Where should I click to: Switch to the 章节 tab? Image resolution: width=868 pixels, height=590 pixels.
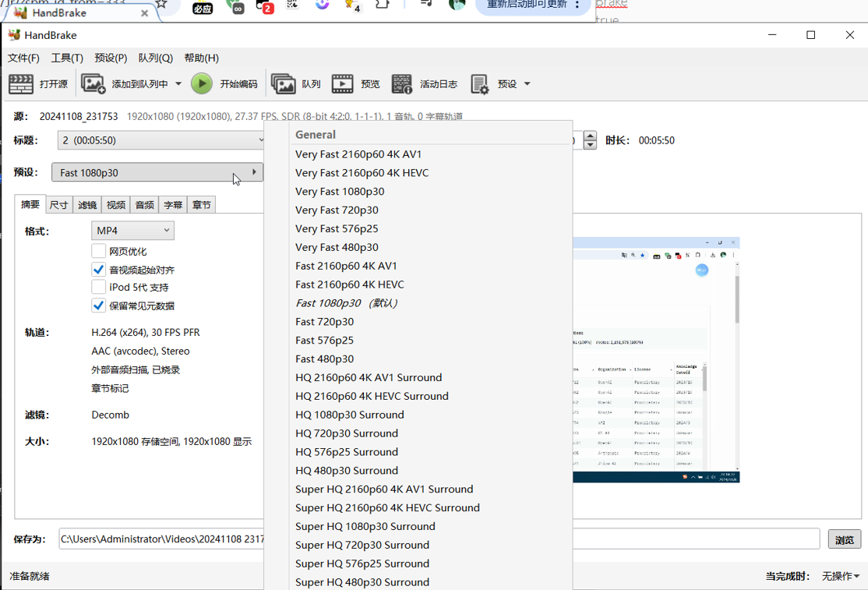pyautogui.click(x=202, y=205)
